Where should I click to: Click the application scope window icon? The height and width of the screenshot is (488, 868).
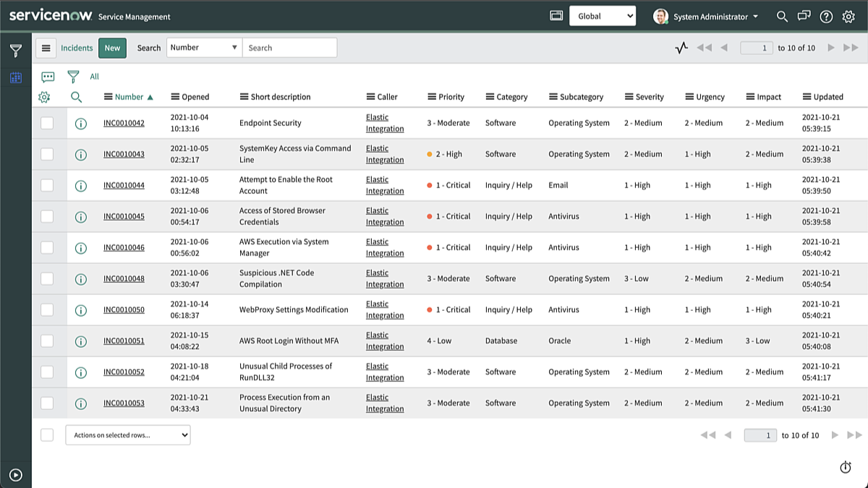coord(556,16)
